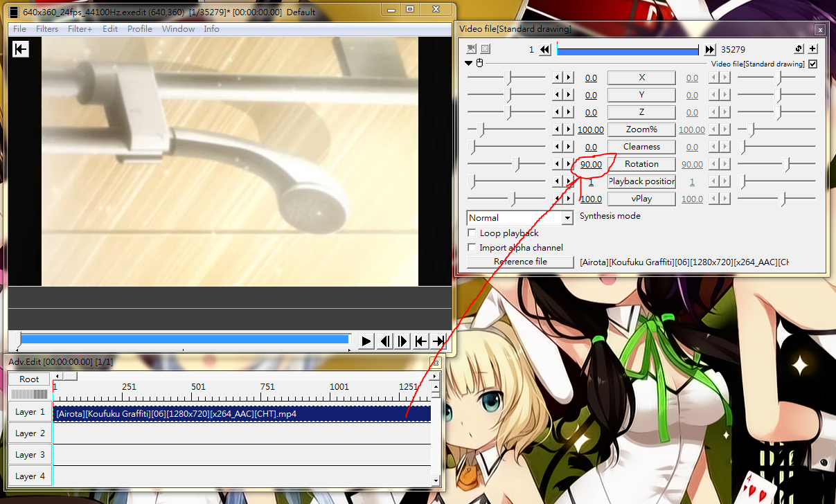Click the Zoom% value 100.00 field
The height and width of the screenshot is (504, 836).
tap(591, 129)
